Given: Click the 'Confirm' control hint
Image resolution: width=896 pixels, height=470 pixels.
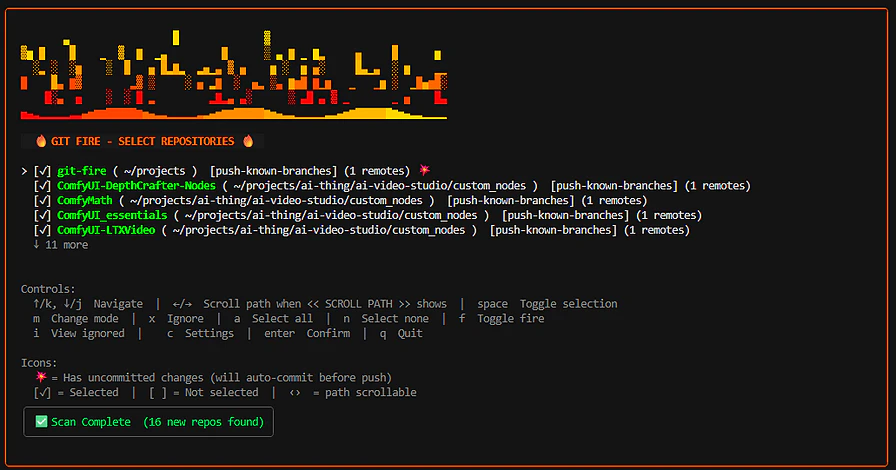Looking at the screenshot, I should pyautogui.click(x=328, y=334).
